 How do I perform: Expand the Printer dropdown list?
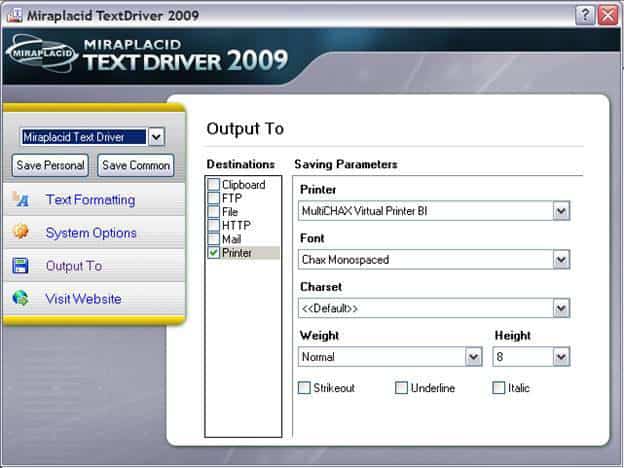[561, 212]
